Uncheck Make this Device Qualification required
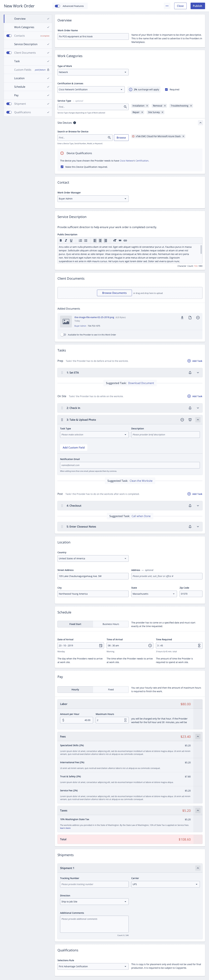The width and height of the screenshot is (209, 980). 62,167
